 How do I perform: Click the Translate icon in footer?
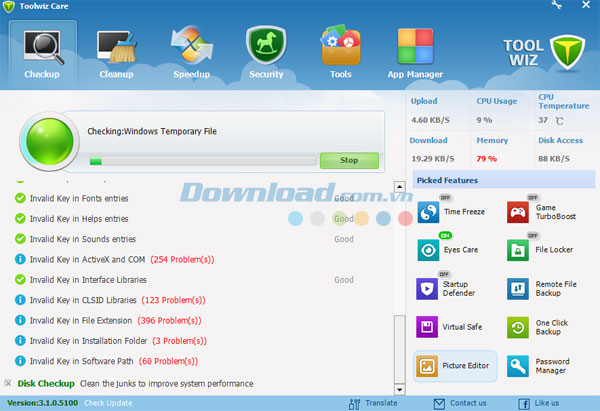click(x=354, y=404)
